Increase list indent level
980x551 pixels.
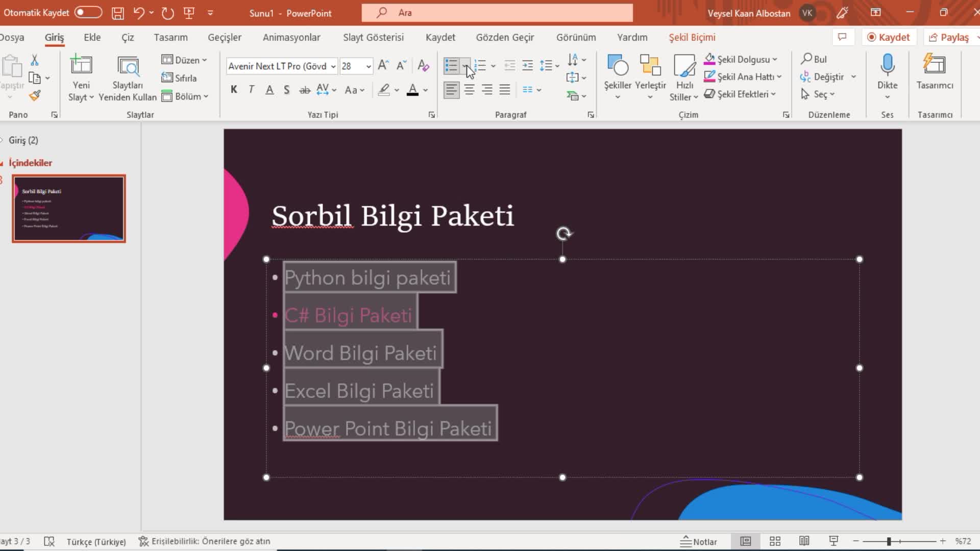point(528,65)
